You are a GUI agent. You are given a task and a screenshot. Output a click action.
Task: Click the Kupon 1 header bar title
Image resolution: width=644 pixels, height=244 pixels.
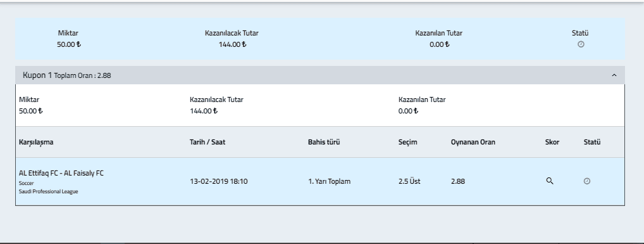click(37, 75)
